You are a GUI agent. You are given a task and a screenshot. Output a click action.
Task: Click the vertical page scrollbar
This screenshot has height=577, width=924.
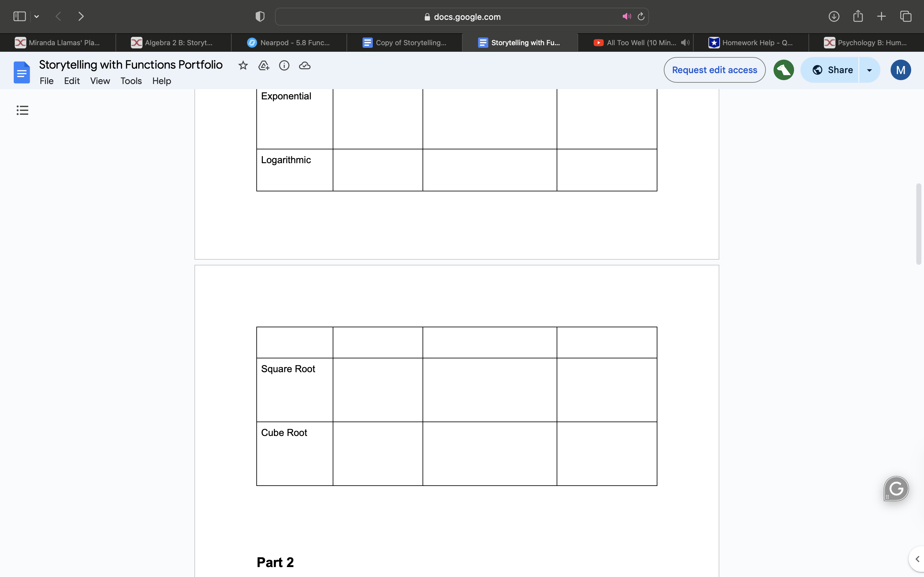click(x=918, y=224)
